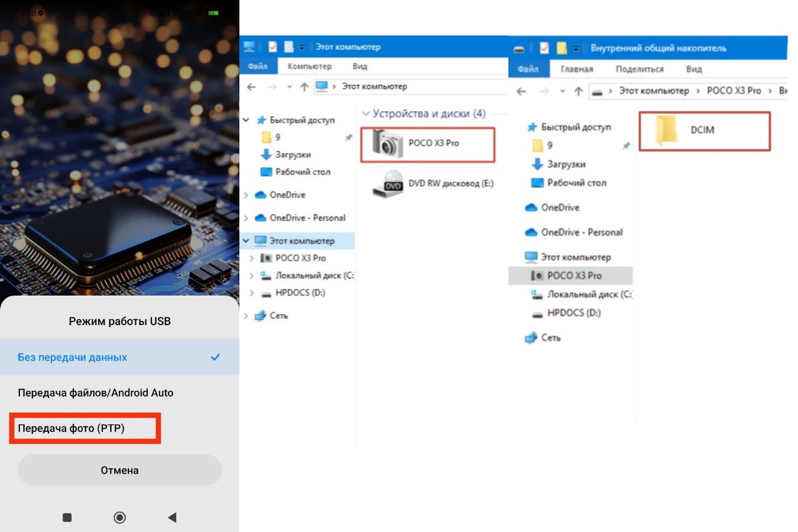Select the 'Без передачи данных' USB mode
This screenshot has width=798, height=532.
[73, 357]
